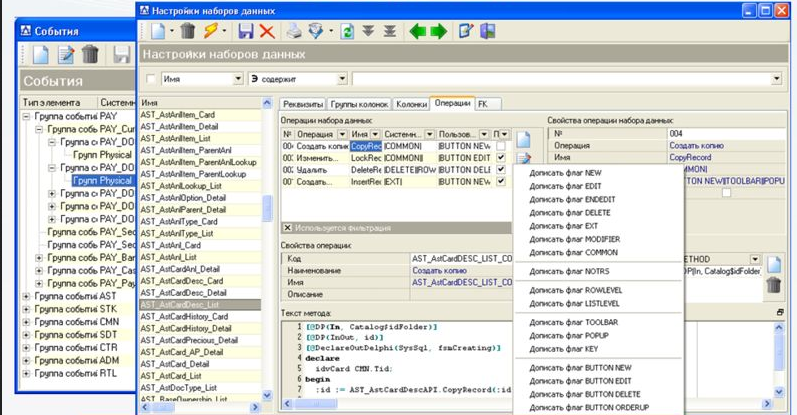Click CopyRecord value in operation properties
This screenshot has width=797, height=415.
pyautogui.click(x=690, y=157)
